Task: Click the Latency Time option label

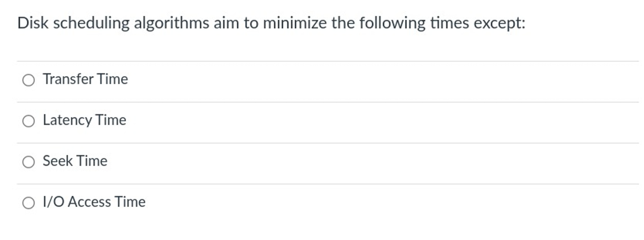Action: (x=84, y=120)
